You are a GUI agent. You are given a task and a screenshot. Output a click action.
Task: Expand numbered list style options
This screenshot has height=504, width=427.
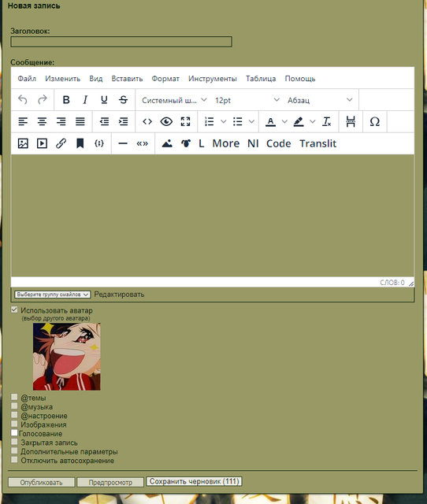224,121
